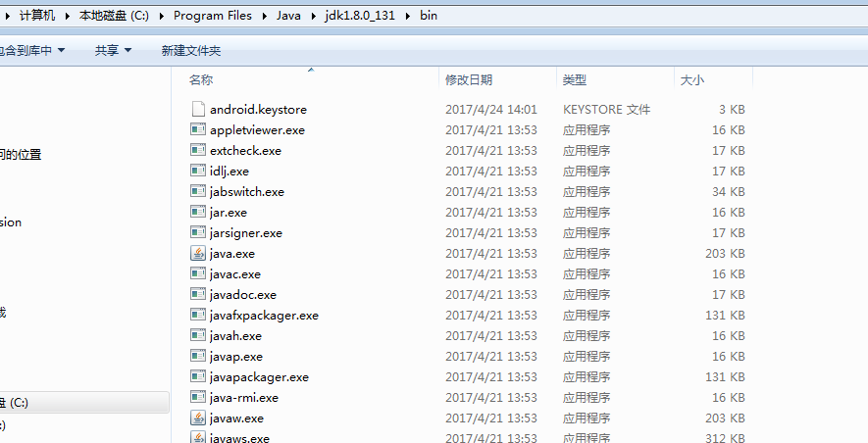Viewport: 868px width, 443px height.
Task: Click the javap.exe program icon
Action: (198, 356)
